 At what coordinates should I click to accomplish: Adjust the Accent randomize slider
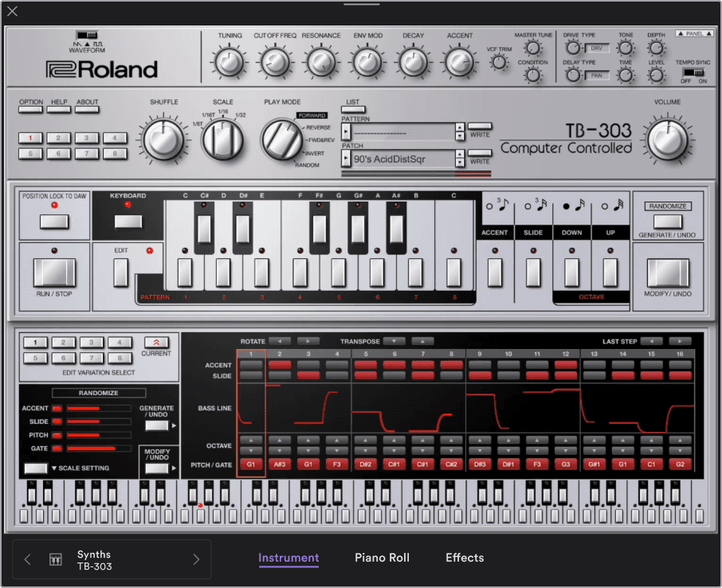99,409
